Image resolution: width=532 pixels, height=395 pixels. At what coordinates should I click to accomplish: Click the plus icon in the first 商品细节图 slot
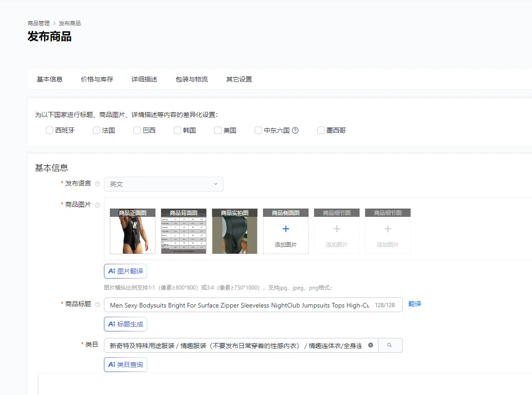pos(337,229)
